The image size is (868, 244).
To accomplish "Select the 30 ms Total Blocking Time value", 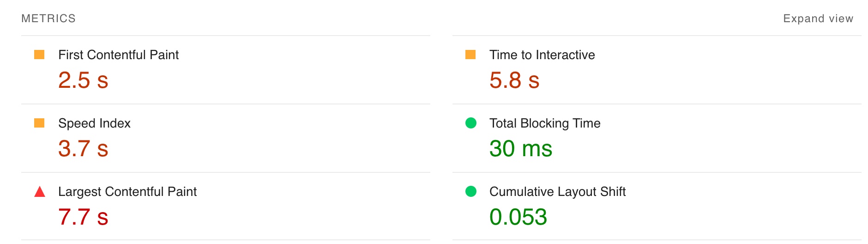I will [521, 148].
